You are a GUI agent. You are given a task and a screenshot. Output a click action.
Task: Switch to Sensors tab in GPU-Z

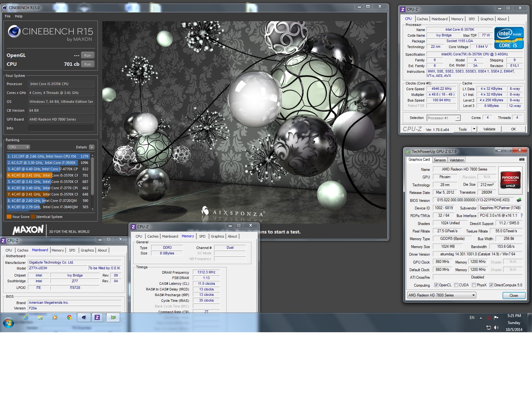(x=440, y=160)
